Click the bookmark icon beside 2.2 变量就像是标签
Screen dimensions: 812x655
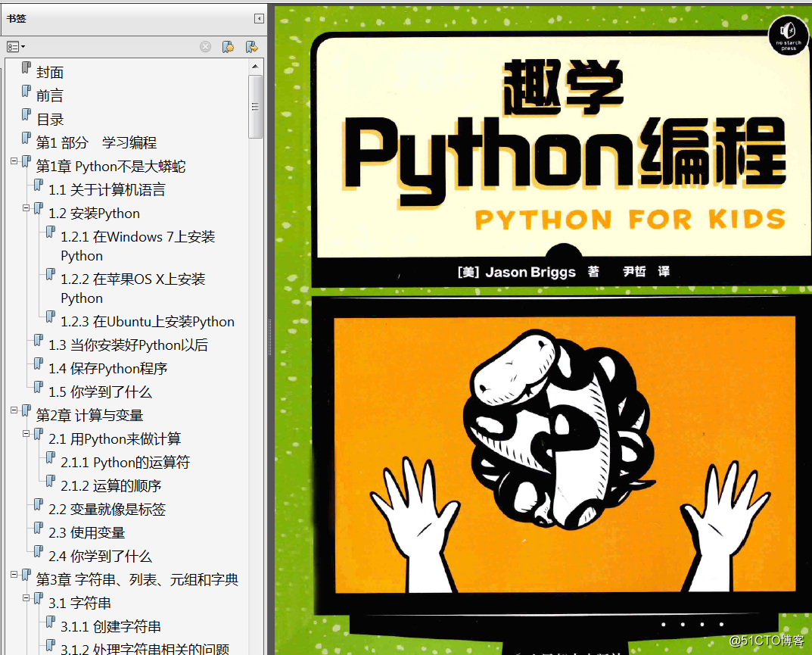(39, 505)
